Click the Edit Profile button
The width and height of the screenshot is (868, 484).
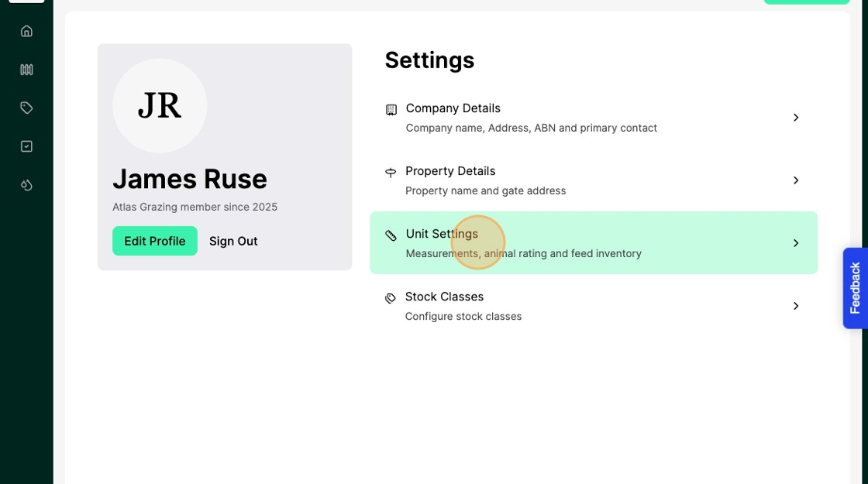pos(155,241)
